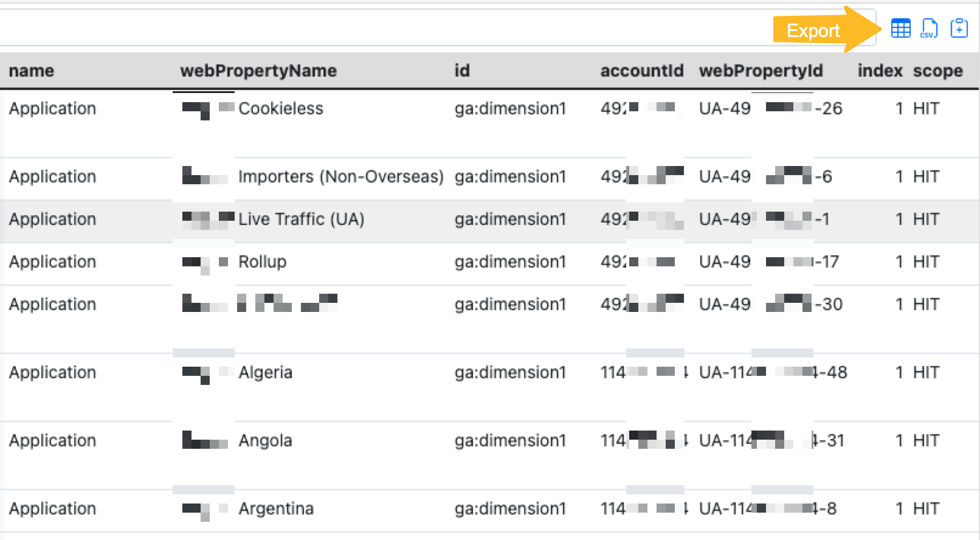
Task: Select the Rollup application row
Action: (263, 262)
